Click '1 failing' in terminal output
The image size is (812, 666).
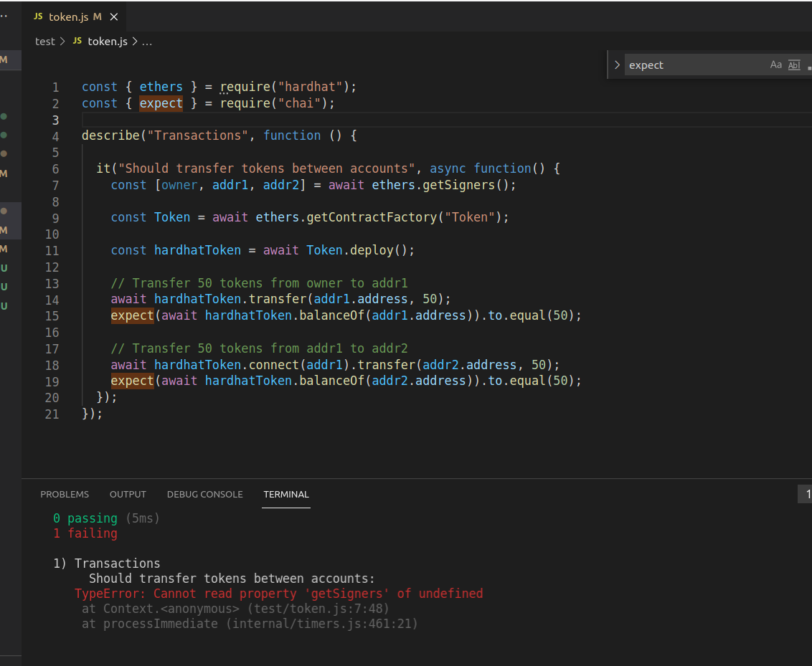click(85, 533)
